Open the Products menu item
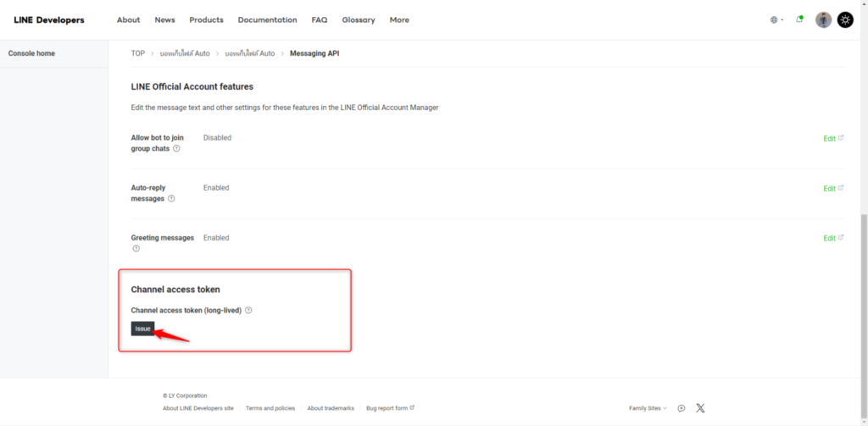Viewport: 868px width, 426px height. pyautogui.click(x=206, y=19)
